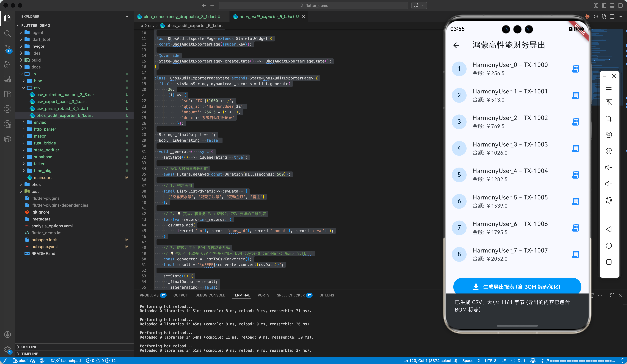Expand the rust_bridge folder
This screenshot has height=364, width=627.
[45, 143]
